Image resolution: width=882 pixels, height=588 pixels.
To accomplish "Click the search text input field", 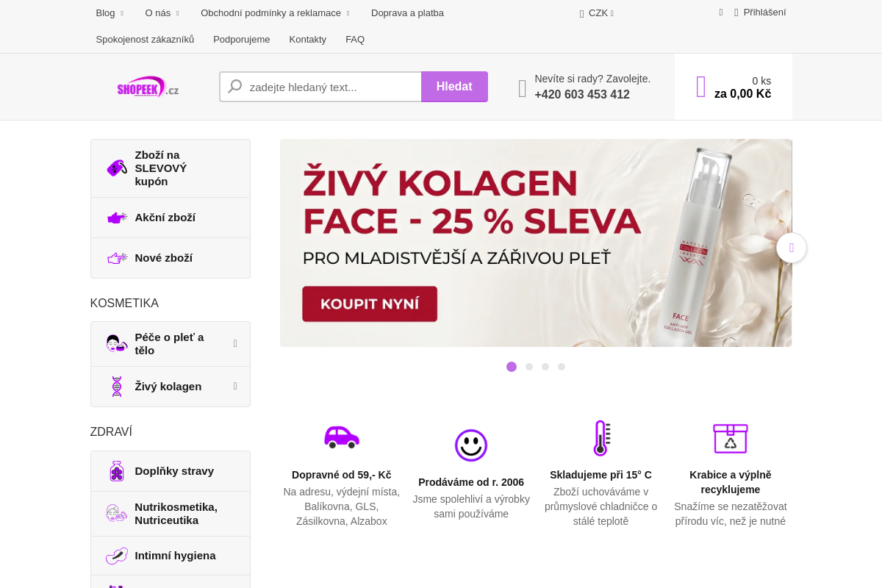I will (x=320, y=87).
